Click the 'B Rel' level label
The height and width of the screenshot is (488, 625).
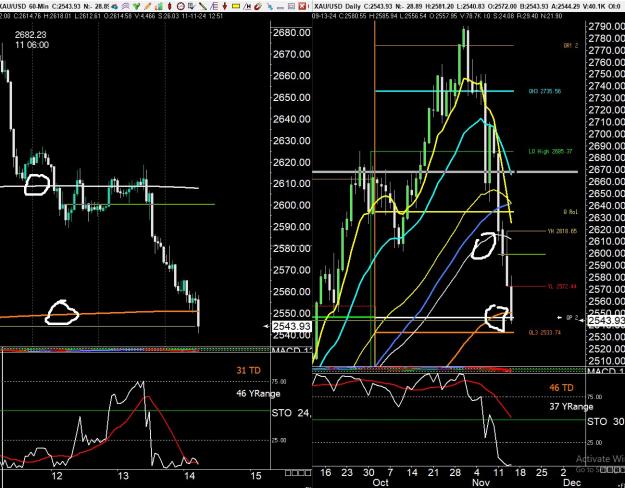click(x=570, y=212)
